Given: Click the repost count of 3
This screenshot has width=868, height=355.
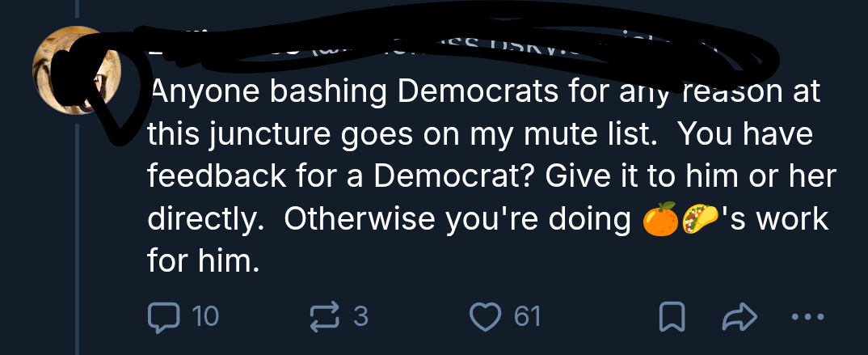Looking at the screenshot, I should click(x=360, y=316).
